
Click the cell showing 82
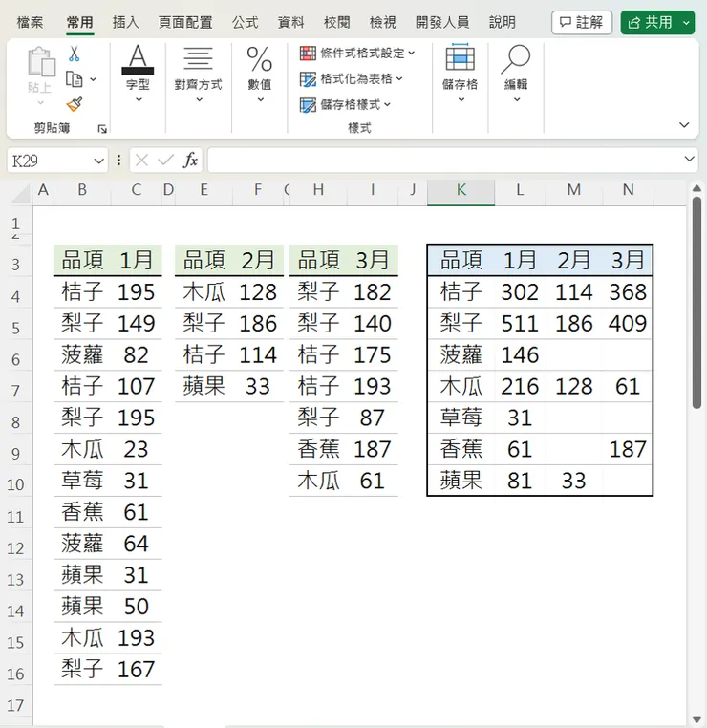(x=136, y=355)
